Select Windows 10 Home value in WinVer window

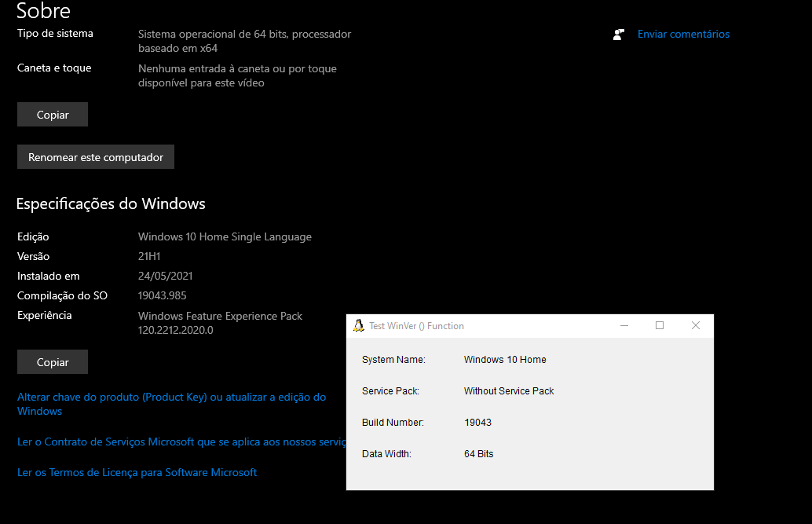505,360
